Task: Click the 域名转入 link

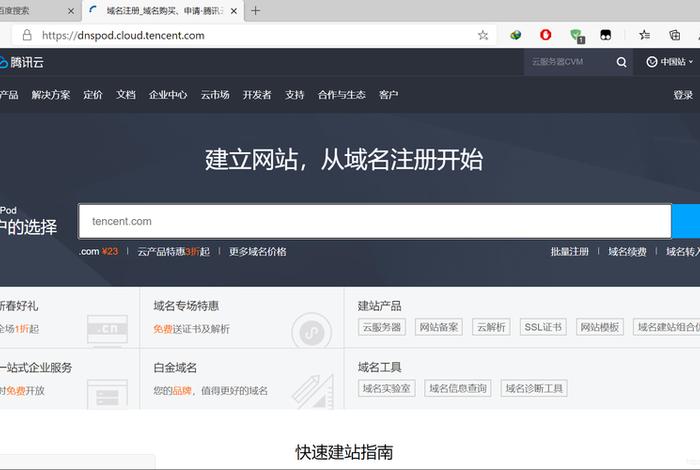Action: 683,252
